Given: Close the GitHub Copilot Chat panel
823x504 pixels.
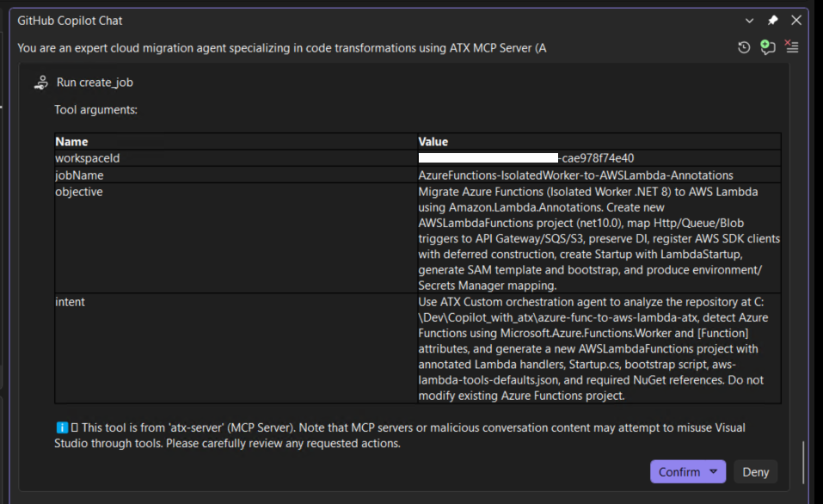Looking at the screenshot, I should [x=796, y=21].
